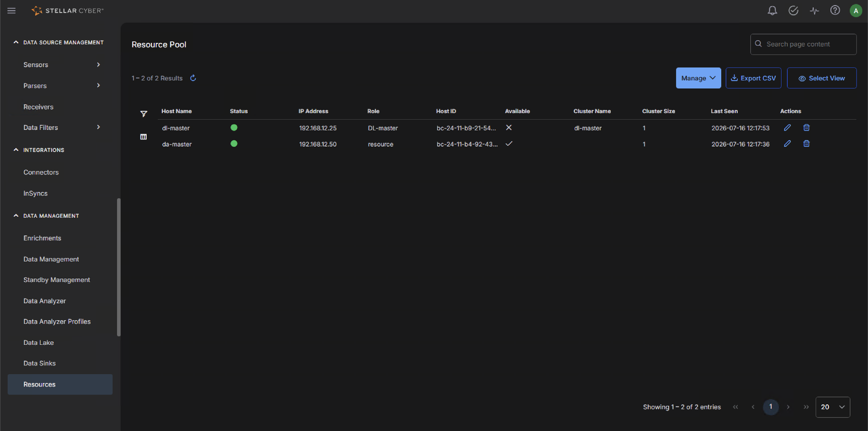
Task: Open InSyncs in the sidebar
Action: coord(35,193)
